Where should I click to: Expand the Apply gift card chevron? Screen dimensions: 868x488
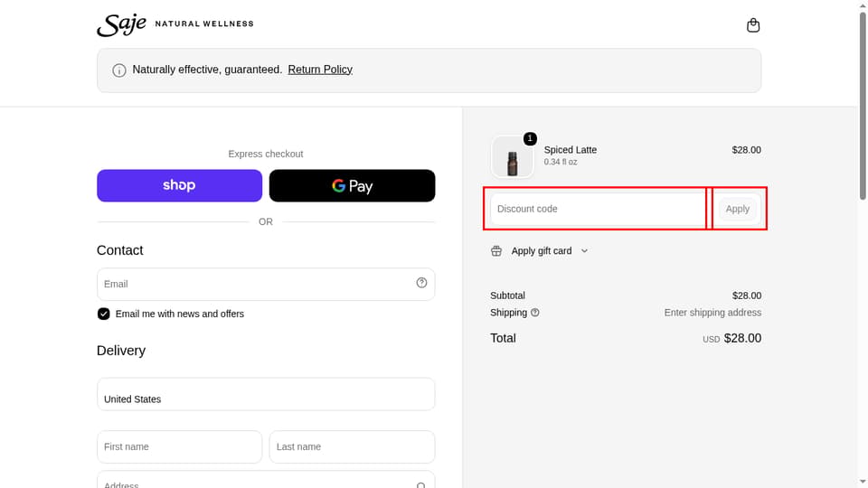584,251
